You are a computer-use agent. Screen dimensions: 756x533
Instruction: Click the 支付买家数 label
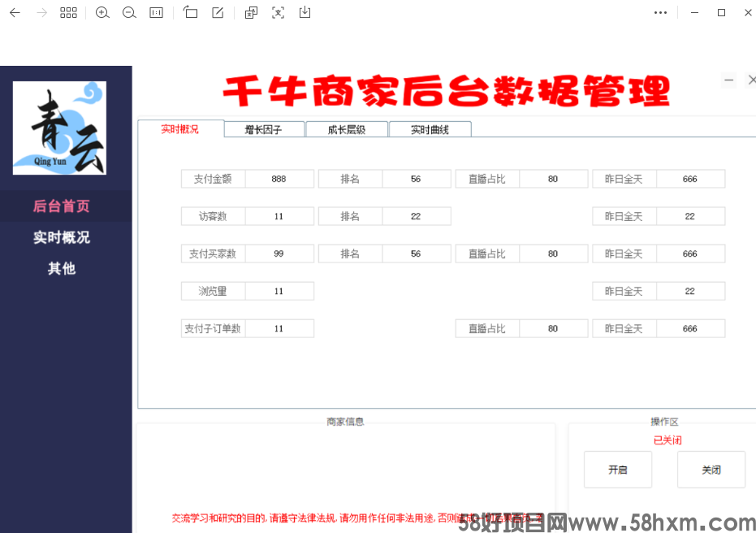(213, 253)
